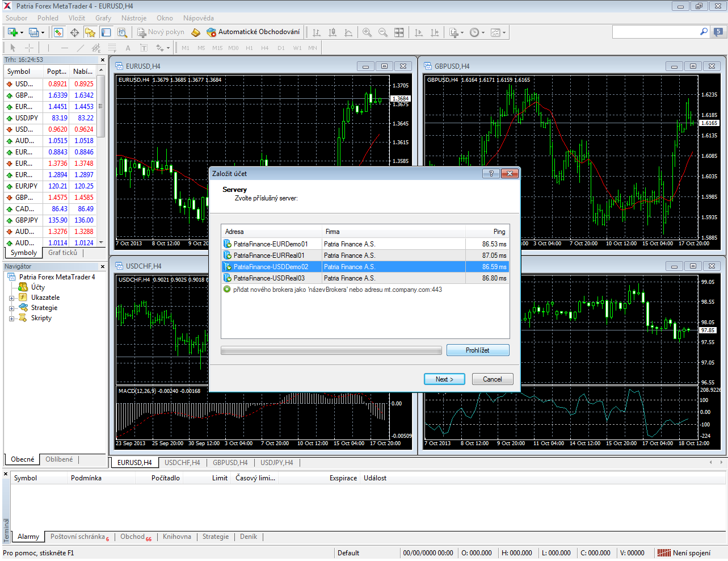Screen dimensions: 728x561
Task: Click the Prohlížet scan button
Action: pyautogui.click(x=478, y=350)
